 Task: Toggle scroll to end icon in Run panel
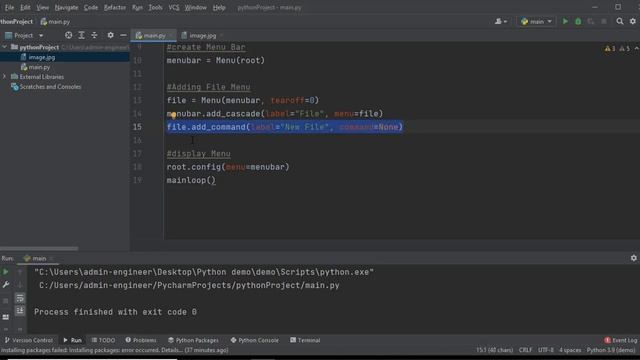(x=20, y=311)
